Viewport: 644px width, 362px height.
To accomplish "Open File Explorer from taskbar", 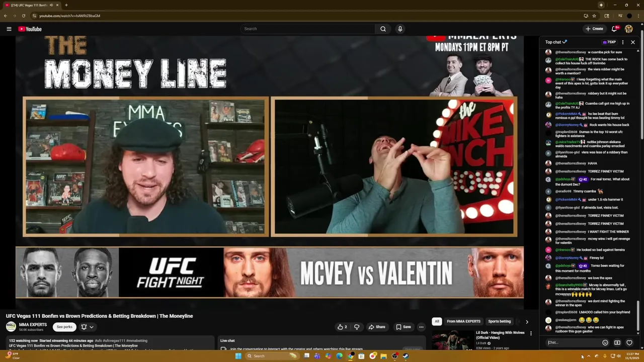I will click(x=383, y=356).
